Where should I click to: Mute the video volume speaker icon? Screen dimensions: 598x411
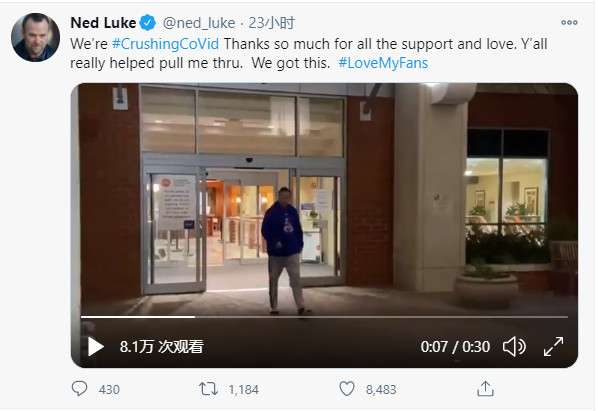[514, 347]
